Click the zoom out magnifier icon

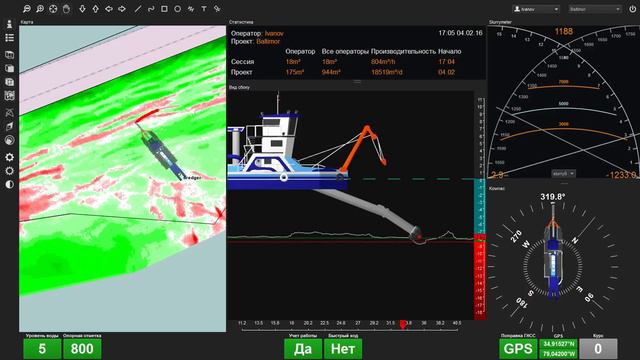(x=27, y=9)
